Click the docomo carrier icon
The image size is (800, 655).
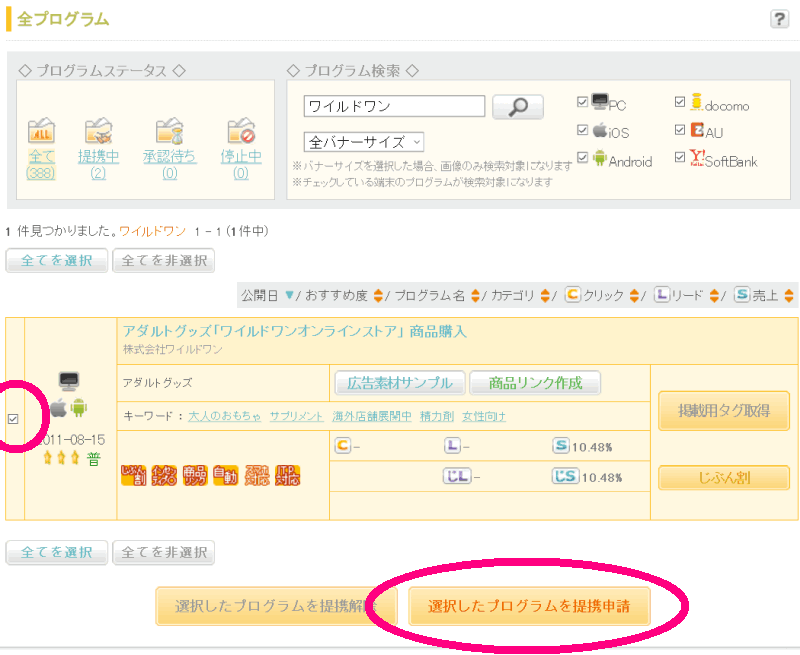(x=696, y=102)
